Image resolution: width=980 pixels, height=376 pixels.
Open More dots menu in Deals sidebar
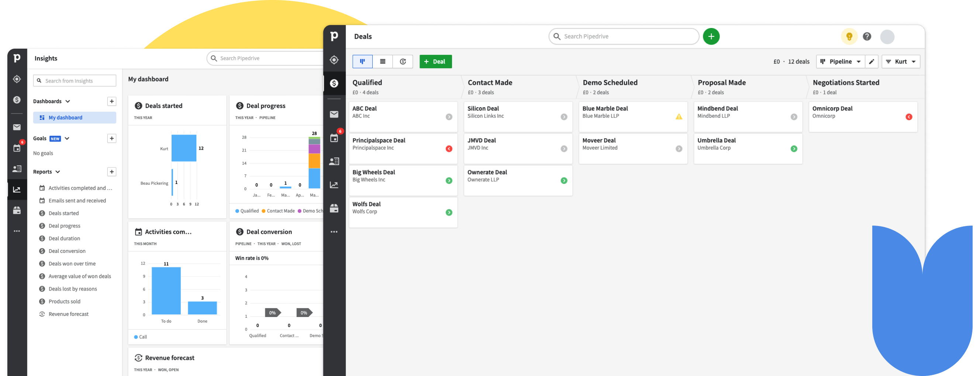334,231
